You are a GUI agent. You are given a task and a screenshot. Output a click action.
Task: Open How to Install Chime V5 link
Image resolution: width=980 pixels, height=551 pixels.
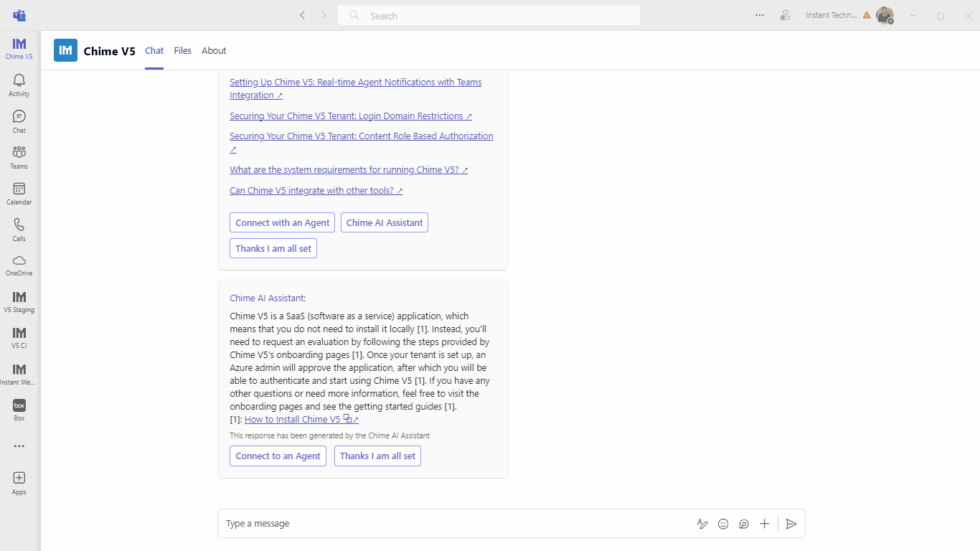(x=301, y=420)
